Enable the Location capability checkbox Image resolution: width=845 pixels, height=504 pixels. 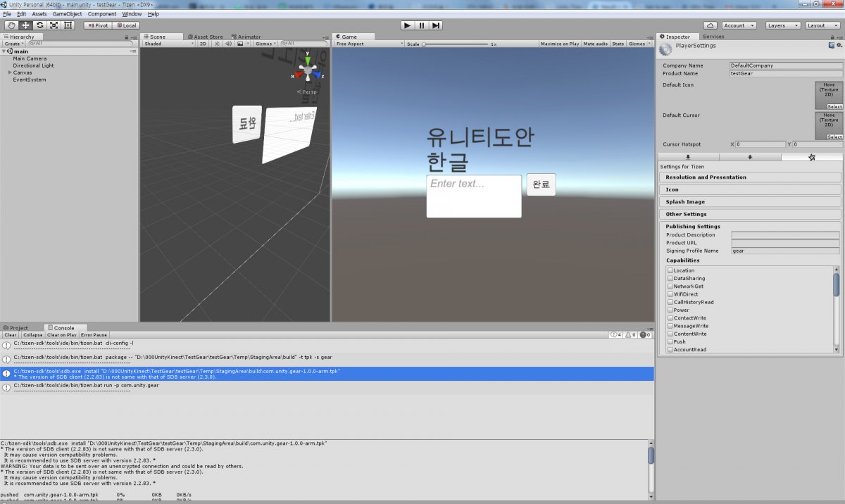pos(670,270)
